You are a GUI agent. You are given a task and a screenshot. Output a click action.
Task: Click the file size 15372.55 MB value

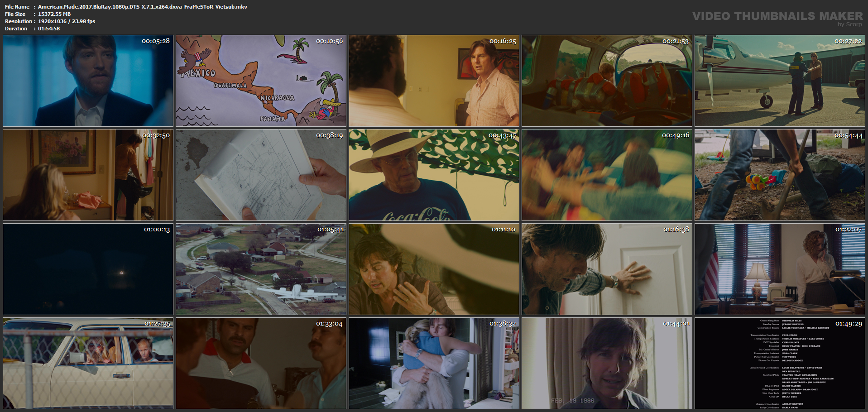(54, 14)
